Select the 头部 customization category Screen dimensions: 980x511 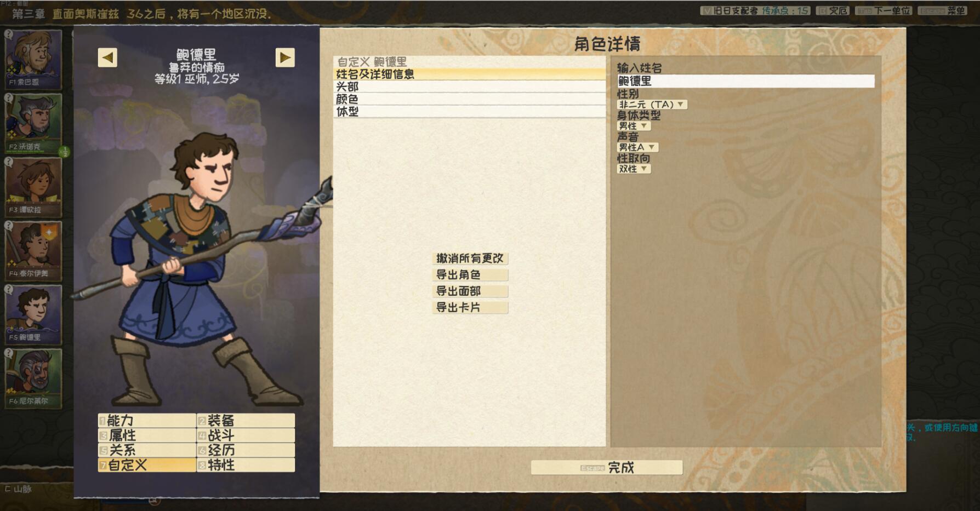[469, 87]
